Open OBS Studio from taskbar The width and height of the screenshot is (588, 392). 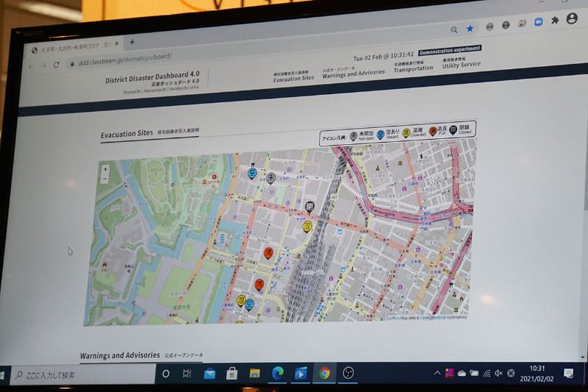pos(348,373)
